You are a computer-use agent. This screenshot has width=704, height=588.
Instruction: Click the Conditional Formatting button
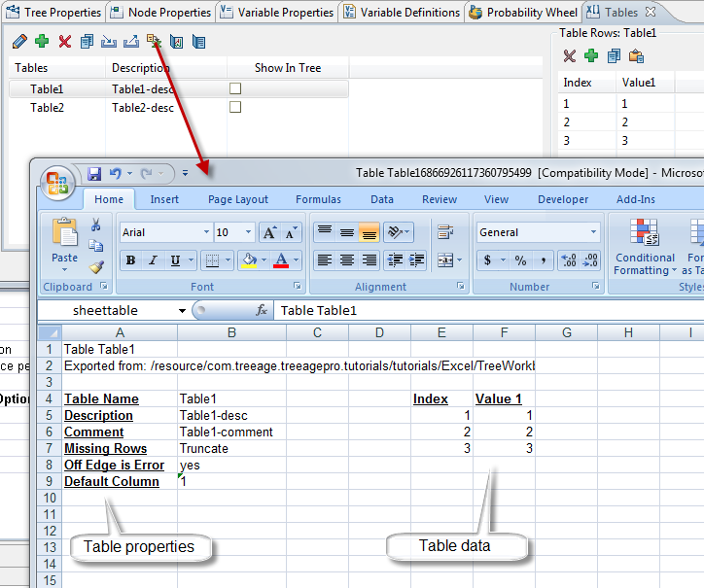[645, 247]
